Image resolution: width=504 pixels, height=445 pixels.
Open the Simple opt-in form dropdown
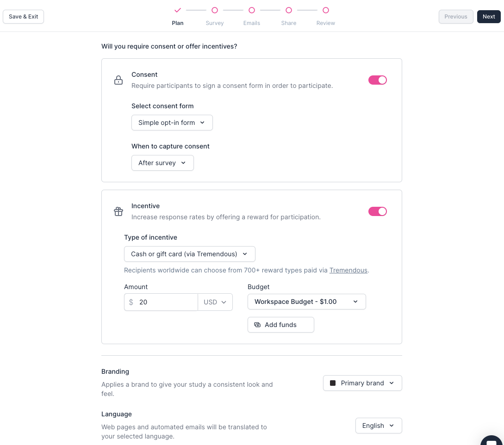coord(172,123)
